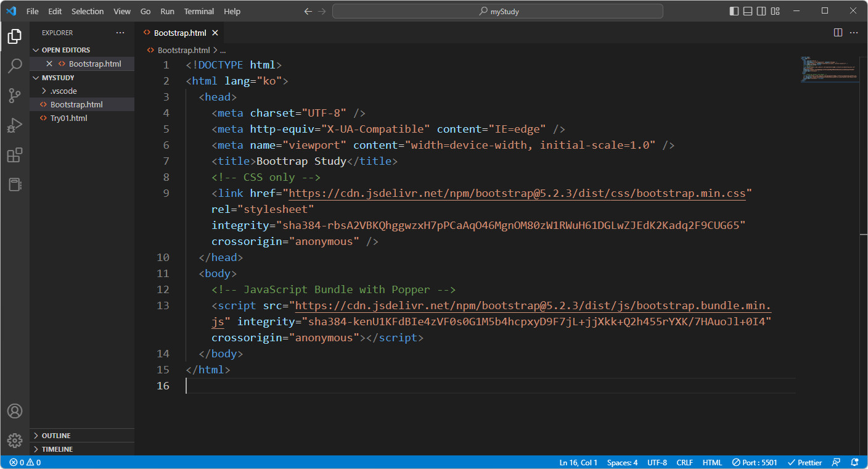This screenshot has width=868, height=469.
Task: Toggle primary side bar layout icon
Action: click(734, 11)
